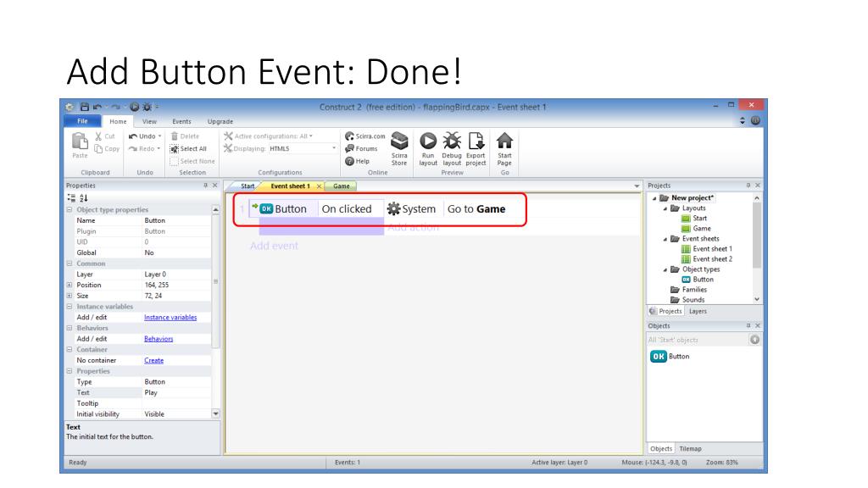The height and width of the screenshot is (488, 868).
Task: Click Select None in Selection group
Action: click(x=192, y=161)
